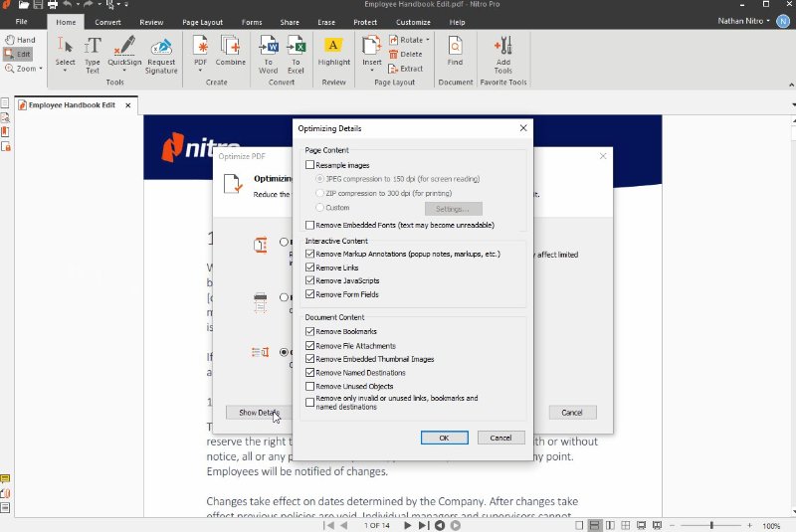Check Remove Embedded Fonts option

(x=309, y=225)
